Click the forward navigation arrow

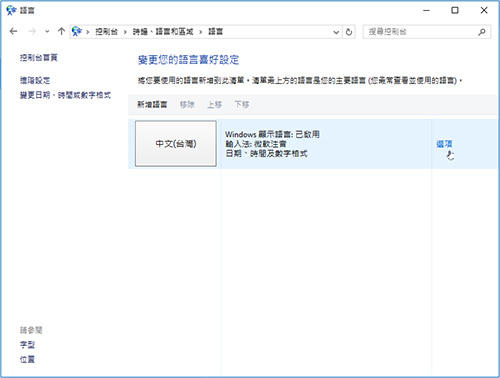pos(32,32)
